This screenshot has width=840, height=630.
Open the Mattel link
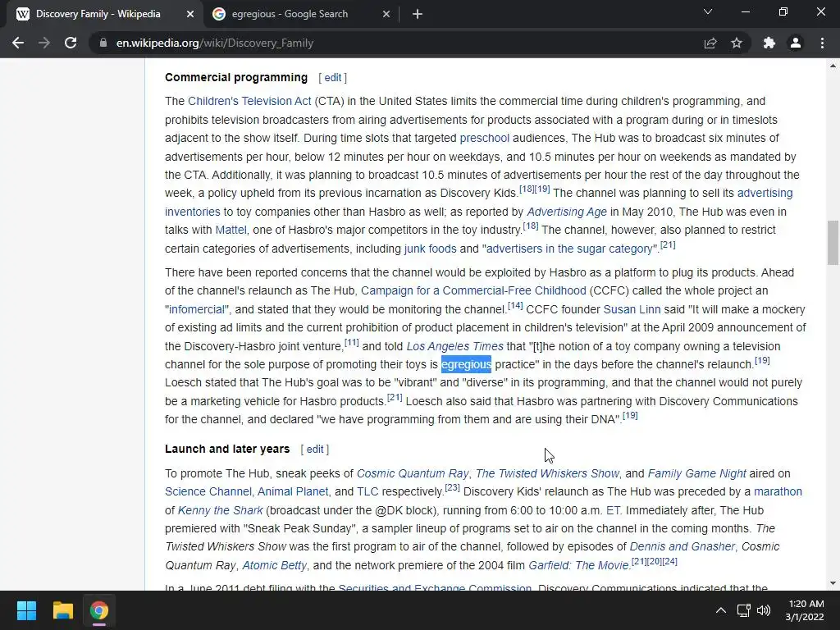point(231,231)
